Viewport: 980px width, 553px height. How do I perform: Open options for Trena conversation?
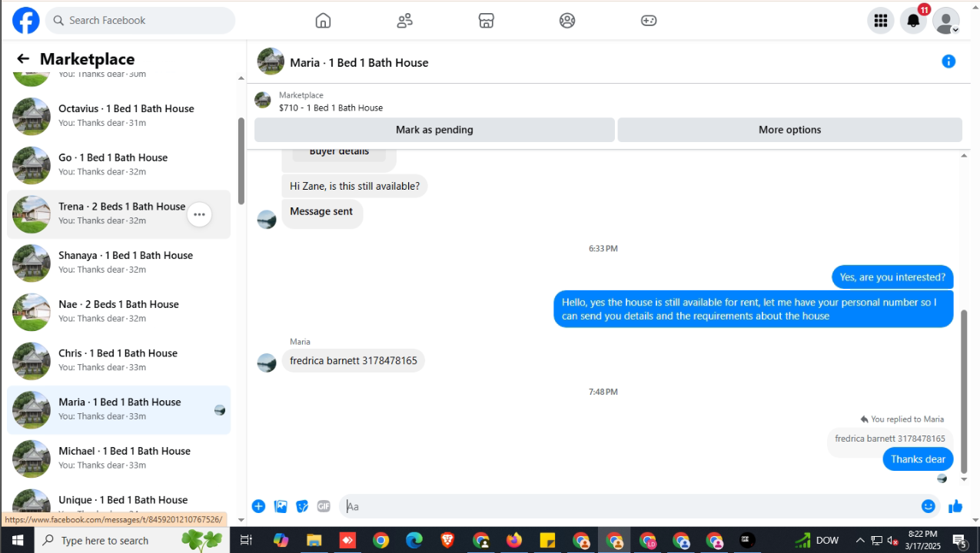[199, 214]
